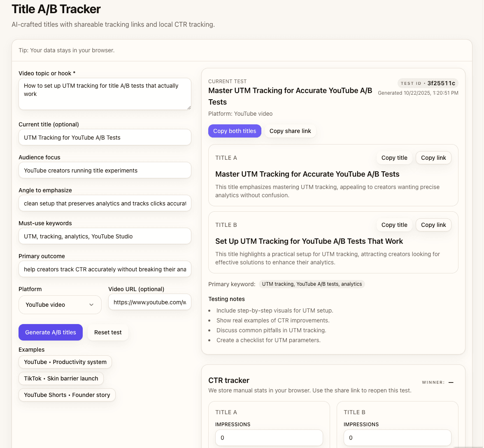Click Copy both titles
484x448 pixels.
[235, 131]
